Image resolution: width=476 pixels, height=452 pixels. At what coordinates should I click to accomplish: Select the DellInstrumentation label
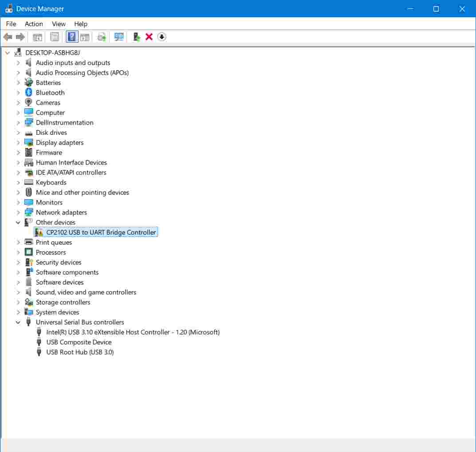coord(65,122)
